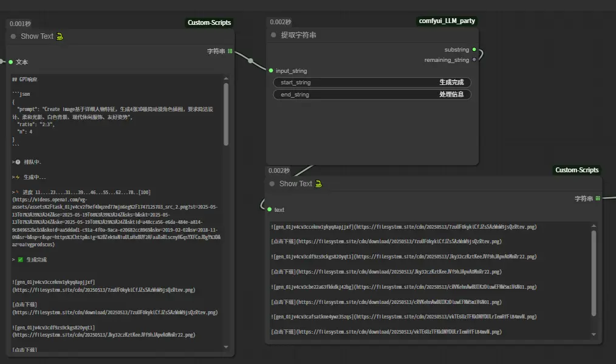Screen dimensions: 616x364
Task: Click the 0.002秒 label above 提取字符串 node
Action: pyautogui.click(x=281, y=22)
